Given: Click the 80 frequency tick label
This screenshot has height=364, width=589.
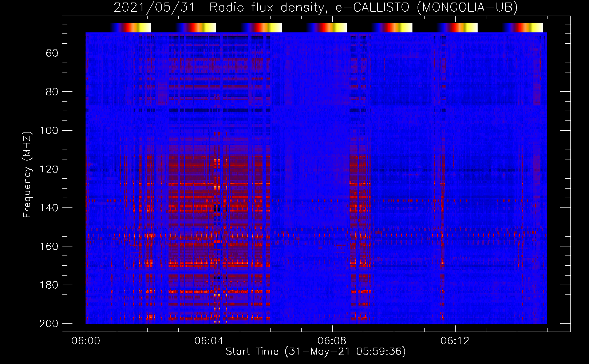Looking at the screenshot, I should (52, 92).
